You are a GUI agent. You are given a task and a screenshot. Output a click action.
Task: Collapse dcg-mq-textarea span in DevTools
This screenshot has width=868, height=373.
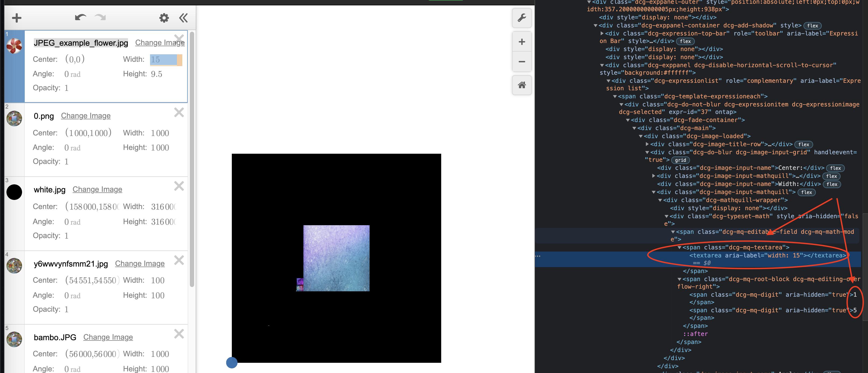pos(679,248)
